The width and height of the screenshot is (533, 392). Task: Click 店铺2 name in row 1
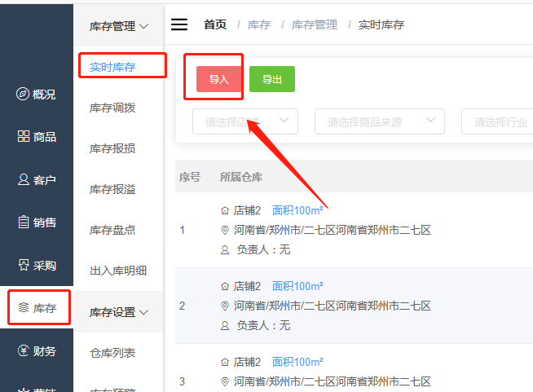coord(247,210)
